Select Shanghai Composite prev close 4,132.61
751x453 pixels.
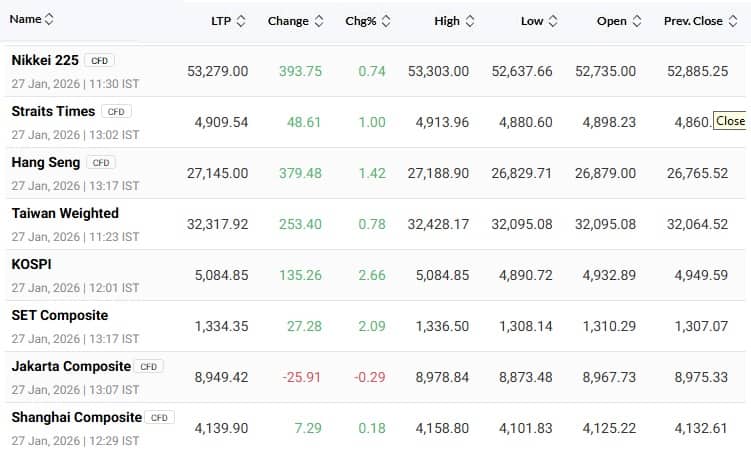point(701,428)
